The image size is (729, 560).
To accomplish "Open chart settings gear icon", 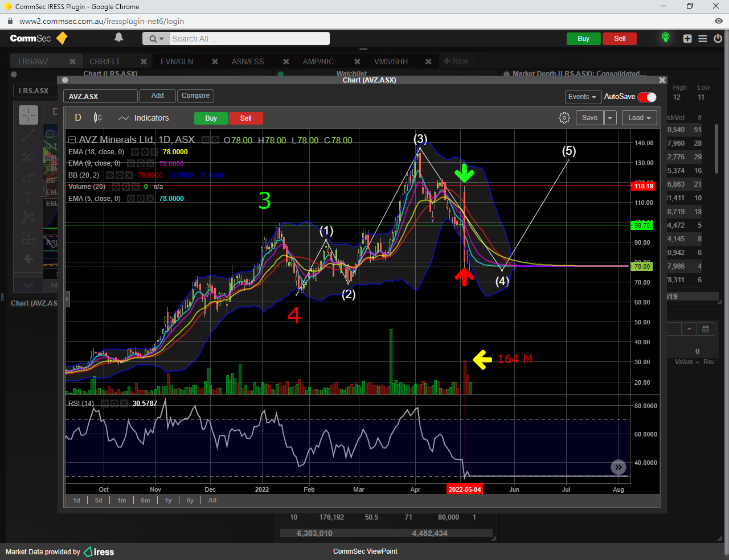I will tap(564, 118).
